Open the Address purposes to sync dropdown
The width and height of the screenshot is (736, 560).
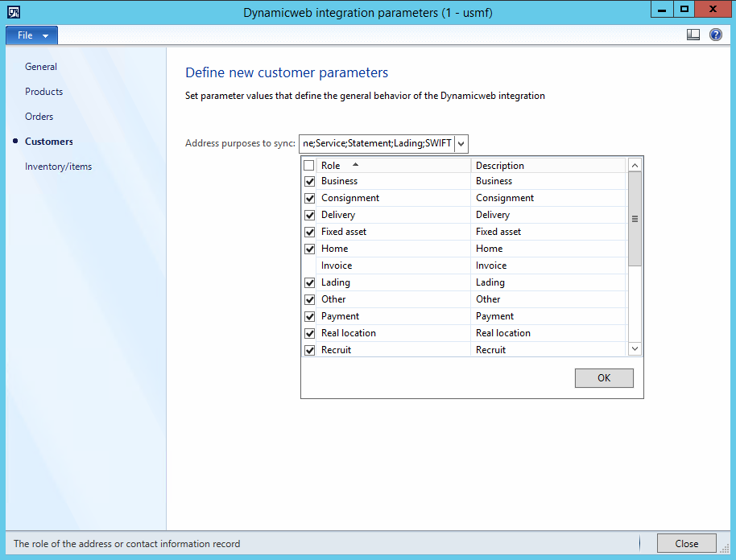(461, 144)
